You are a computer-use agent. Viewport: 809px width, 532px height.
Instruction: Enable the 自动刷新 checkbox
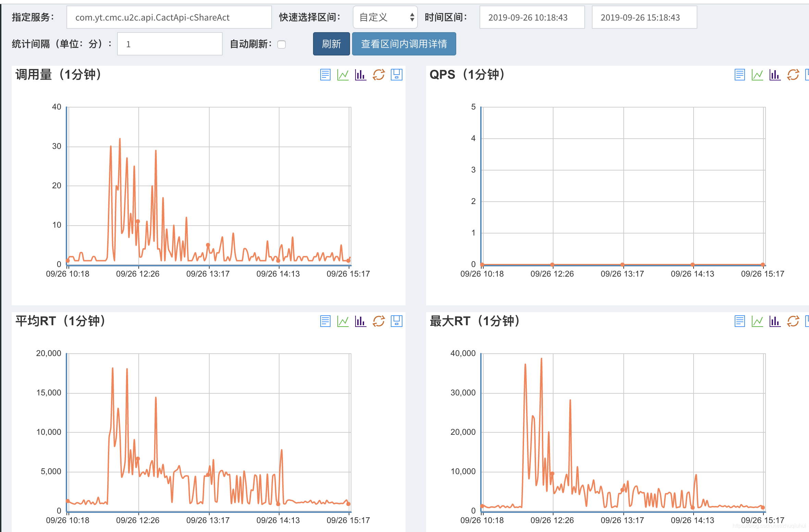tap(282, 45)
